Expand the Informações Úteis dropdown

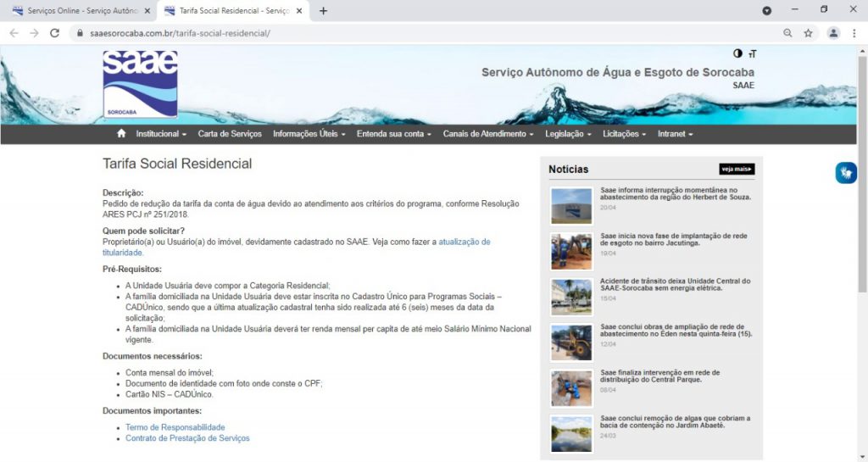coord(309,134)
